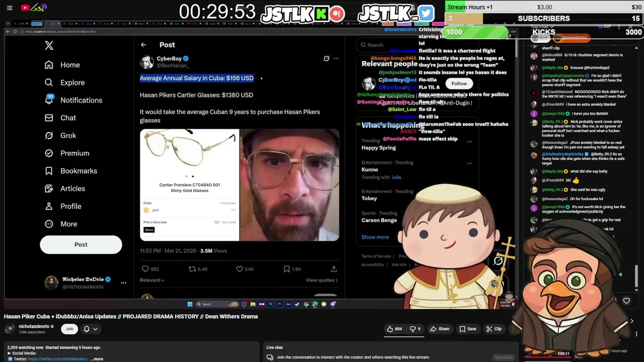Open Grok in the X sidebar
This screenshot has height=362, width=644.
point(60,135)
